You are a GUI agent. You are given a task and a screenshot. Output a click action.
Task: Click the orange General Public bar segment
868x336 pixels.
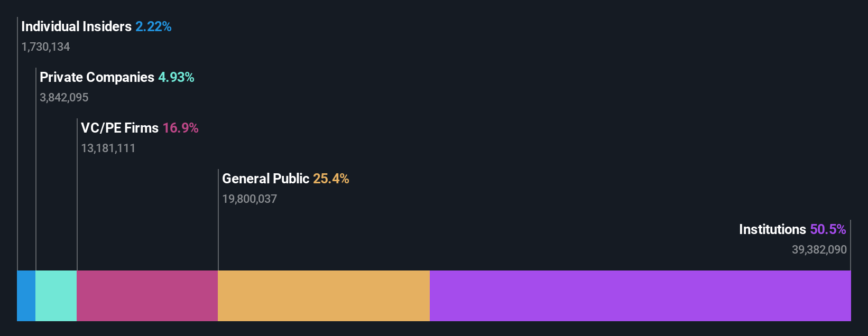[324, 296]
